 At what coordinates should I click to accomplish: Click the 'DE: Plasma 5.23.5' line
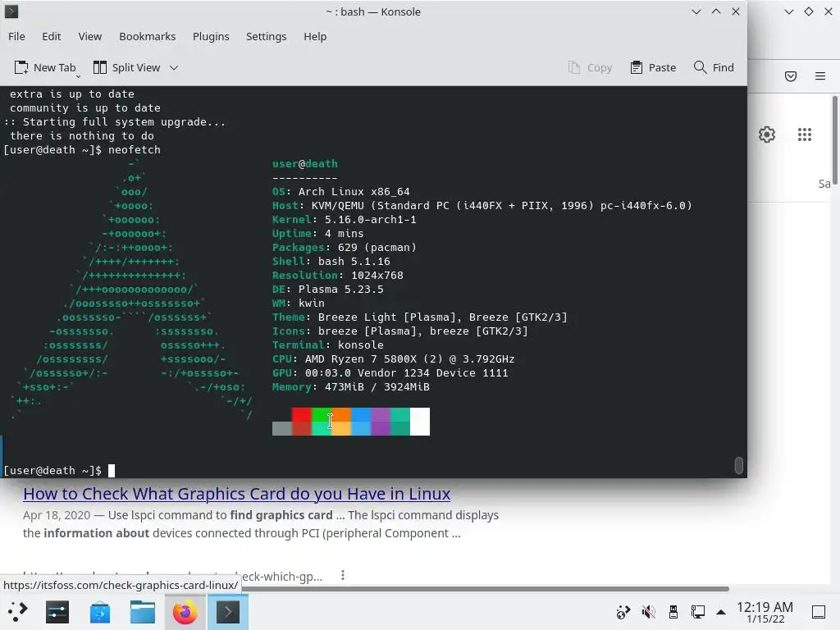click(328, 290)
